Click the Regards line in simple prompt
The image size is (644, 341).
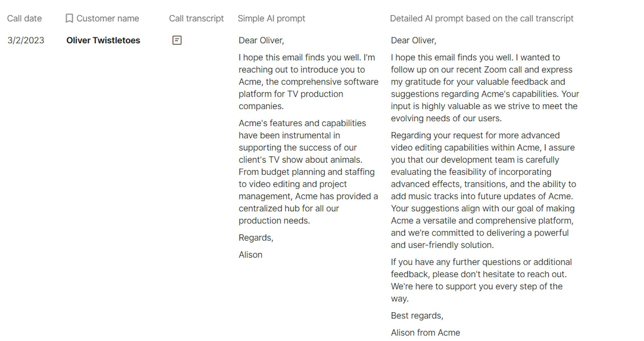256,238
